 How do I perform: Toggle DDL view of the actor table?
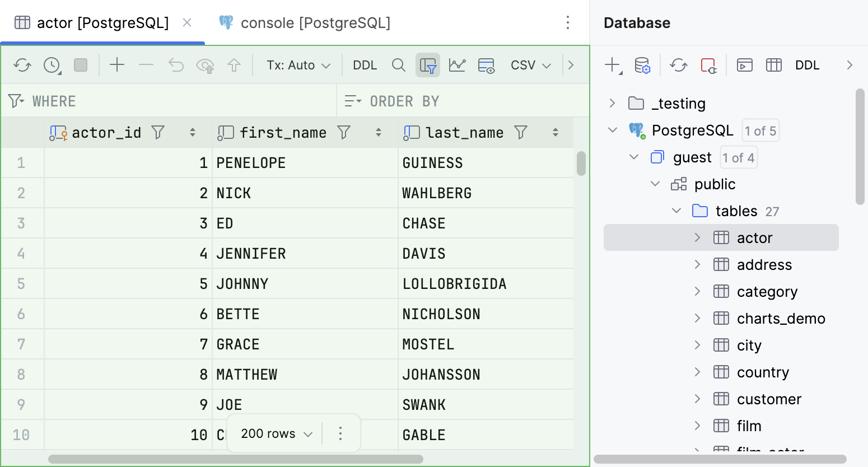pos(365,65)
